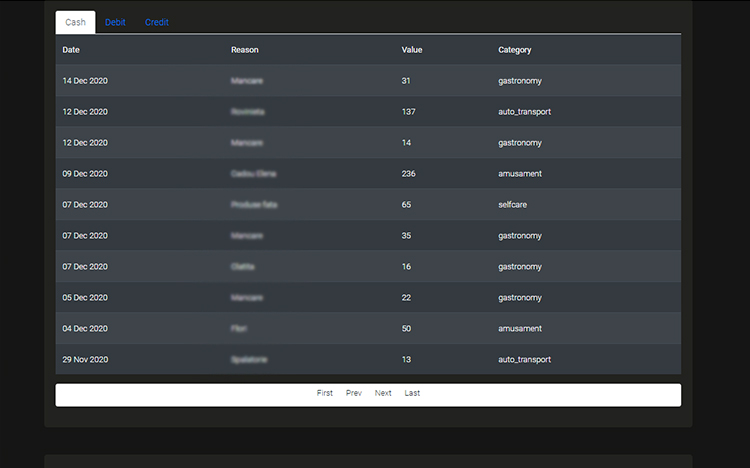Viewport: 750px width, 468px height.
Task: Click the value 137 cell
Action: point(408,112)
